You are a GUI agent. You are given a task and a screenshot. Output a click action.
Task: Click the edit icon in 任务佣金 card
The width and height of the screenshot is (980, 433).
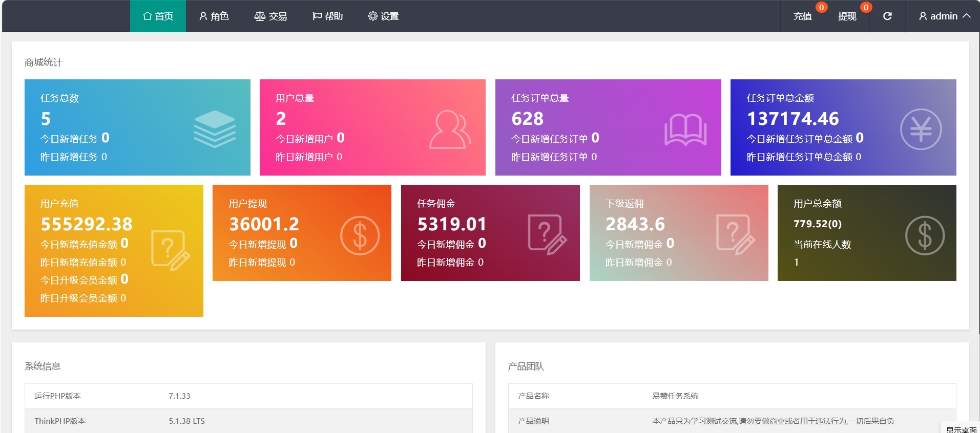(x=547, y=234)
